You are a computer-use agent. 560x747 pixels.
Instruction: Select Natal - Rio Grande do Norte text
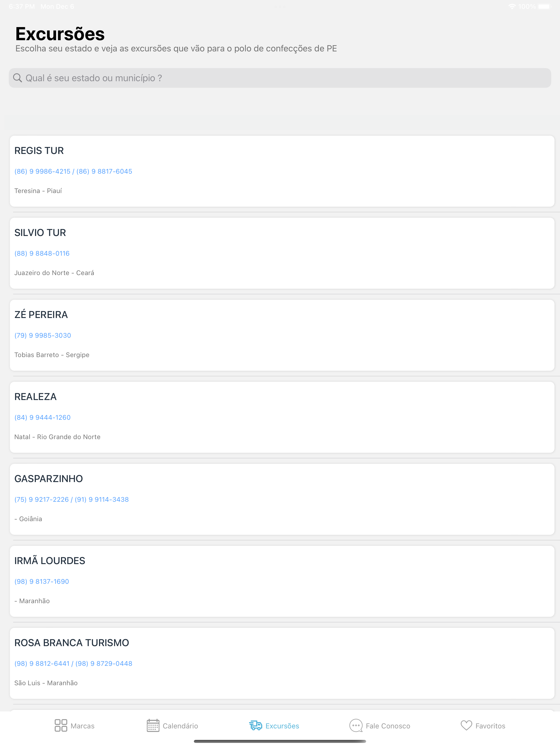point(57,437)
